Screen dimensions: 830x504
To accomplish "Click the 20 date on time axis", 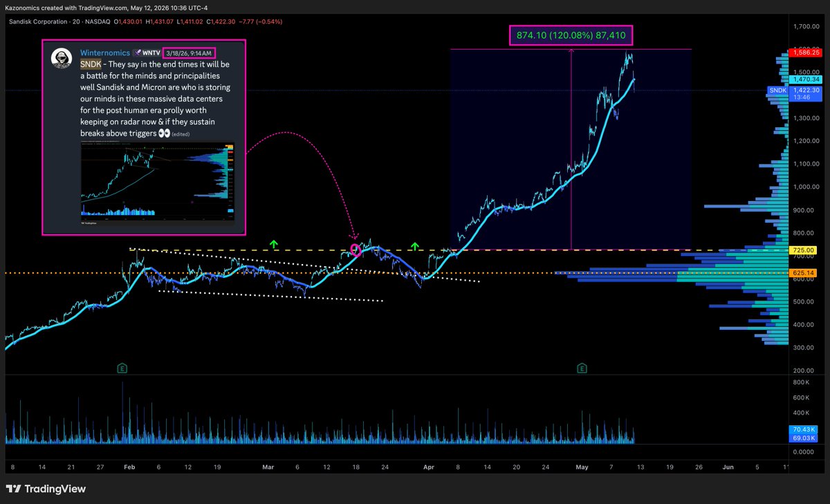I will (x=516, y=467).
